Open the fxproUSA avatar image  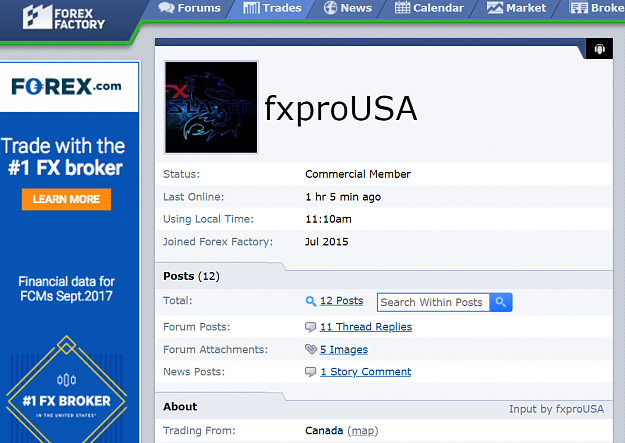point(211,107)
